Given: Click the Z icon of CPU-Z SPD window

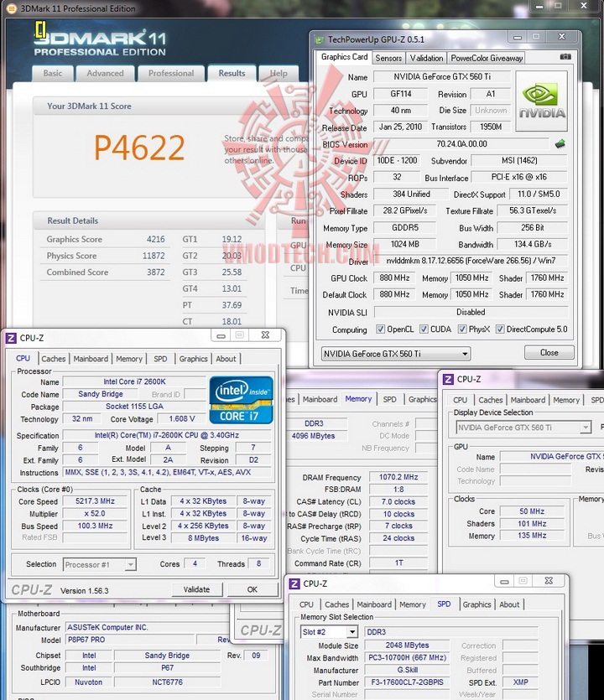Looking at the screenshot, I should 294,583.
